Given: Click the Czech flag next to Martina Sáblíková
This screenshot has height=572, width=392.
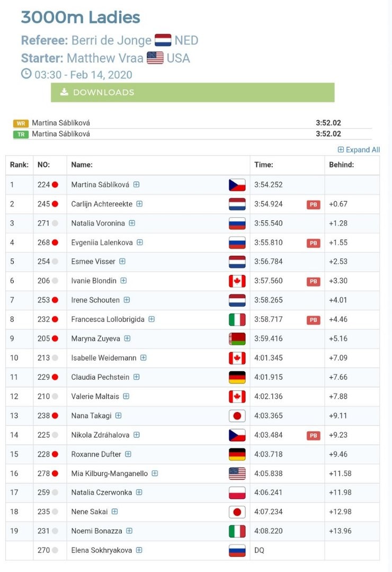Looking at the screenshot, I should pos(237,185).
